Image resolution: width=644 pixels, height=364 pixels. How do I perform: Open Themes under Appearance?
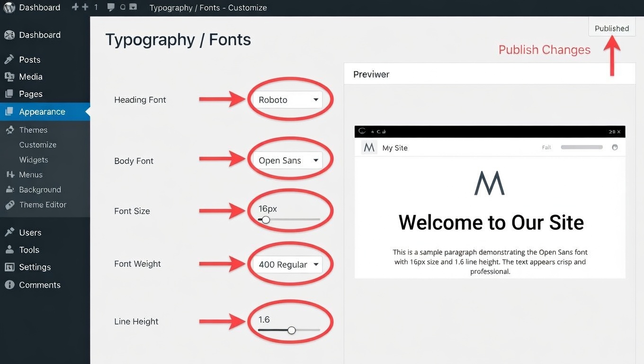tap(33, 130)
